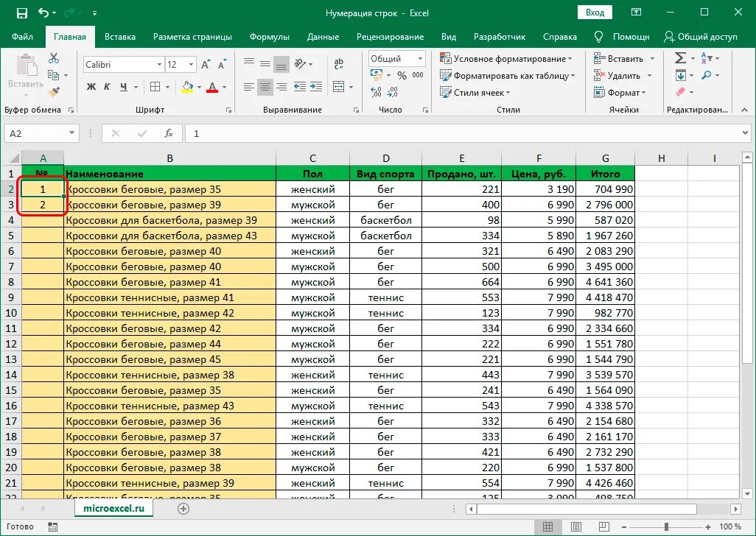
Task: Open the Вставка ribbon tab
Action: tap(120, 37)
